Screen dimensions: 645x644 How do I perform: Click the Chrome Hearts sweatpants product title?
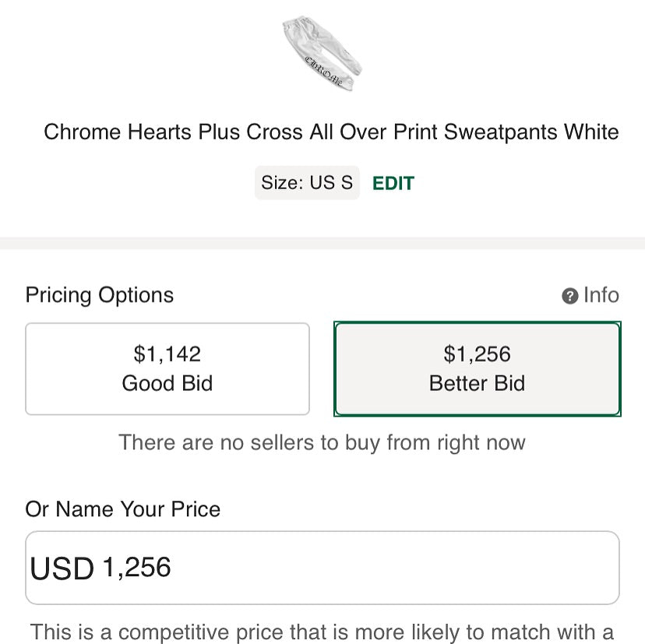click(331, 132)
